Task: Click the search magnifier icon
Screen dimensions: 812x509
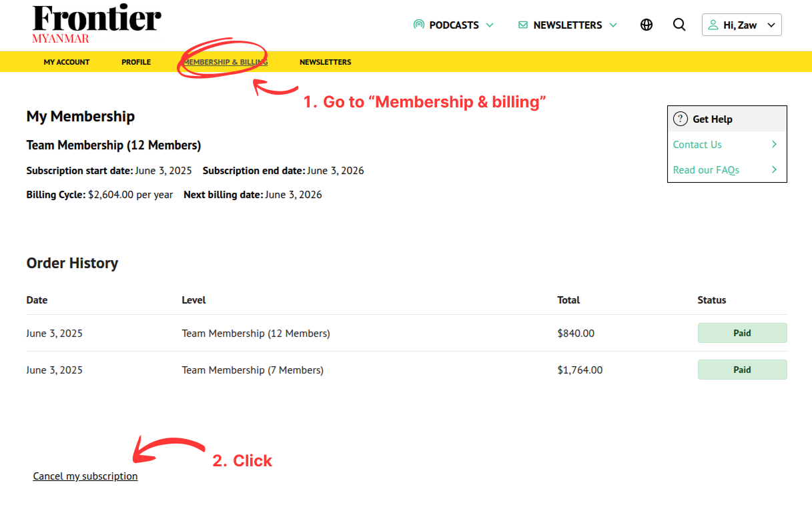Action: [679, 24]
